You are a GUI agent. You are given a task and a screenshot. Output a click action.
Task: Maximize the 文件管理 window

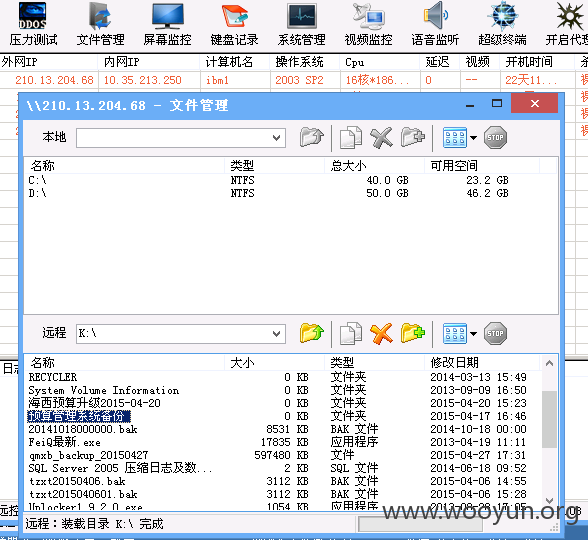click(x=497, y=103)
